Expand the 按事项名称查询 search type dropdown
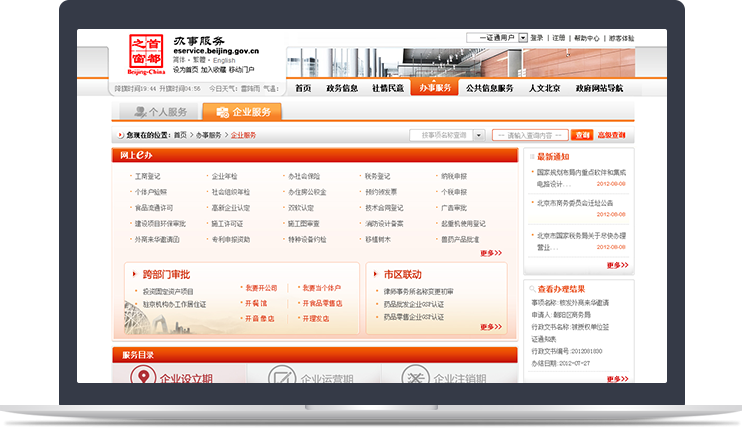The image size is (742, 429). pyautogui.click(x=479, y=135)
